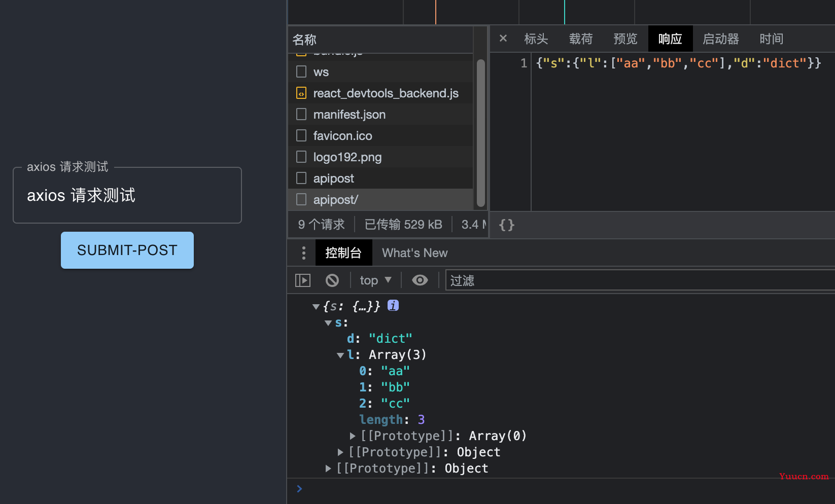This screenshot has height=504, width=835.
Task: Select the ws request row
Action: (380, 72)
